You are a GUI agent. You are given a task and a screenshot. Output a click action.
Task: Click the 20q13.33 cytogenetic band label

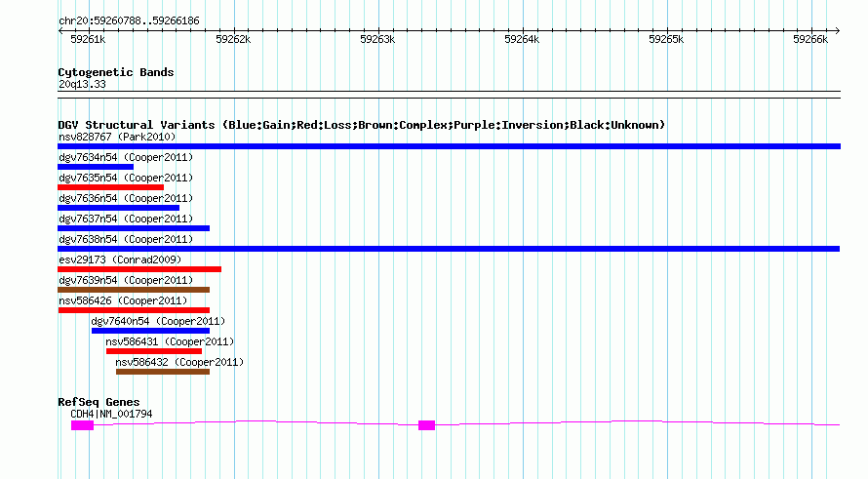pyautogui.click(x=82, y=84)
